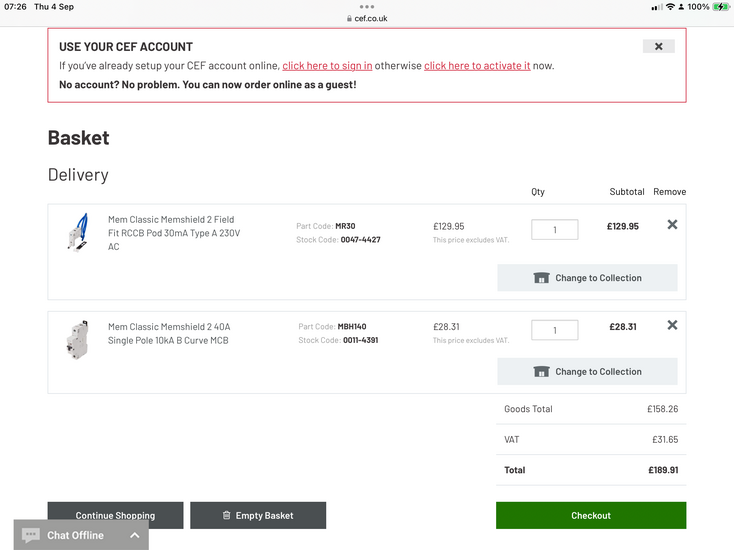
Task: Edit quantity for Memshield RCCB Pod
Action: click(555, 230)
